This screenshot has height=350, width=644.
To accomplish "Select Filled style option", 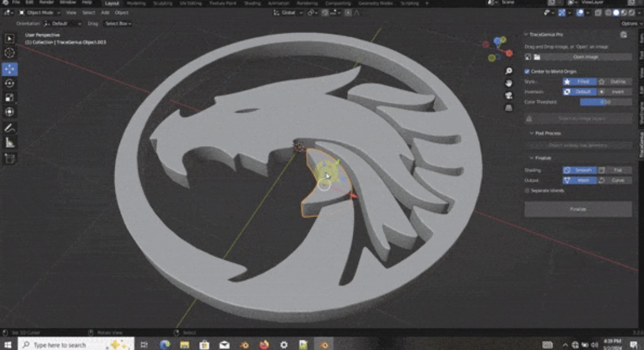I will coord(579,82).
